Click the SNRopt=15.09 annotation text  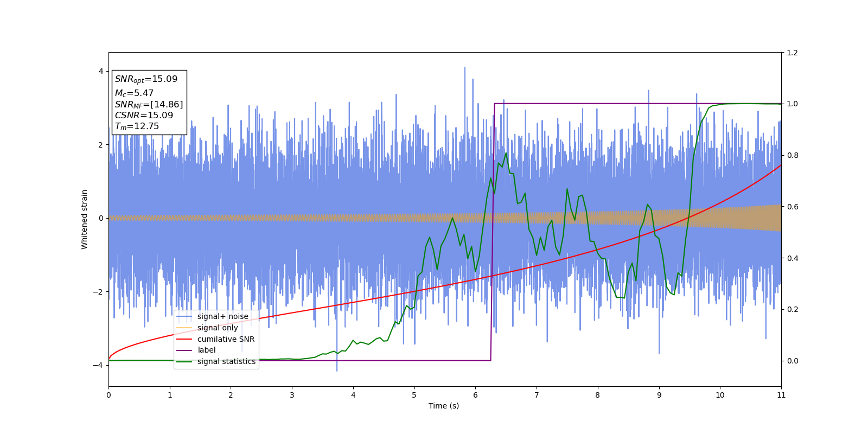(x=146, y=79)
